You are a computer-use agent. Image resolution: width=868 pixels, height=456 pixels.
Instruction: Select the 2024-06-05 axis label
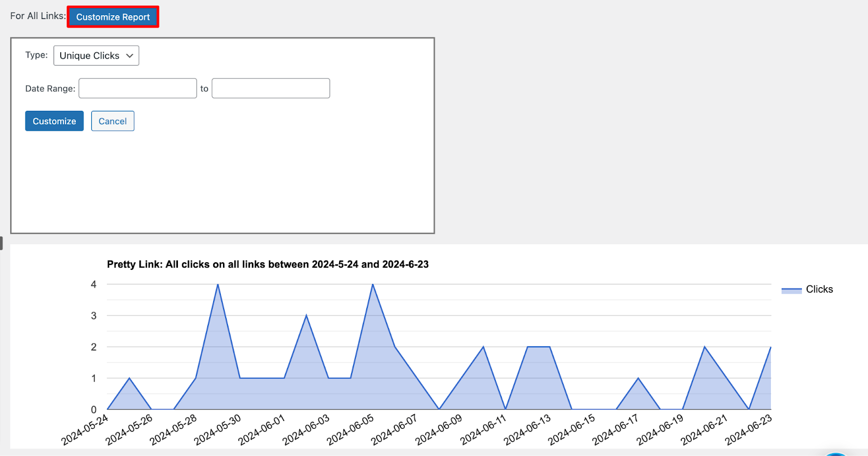tap(350, 430)
